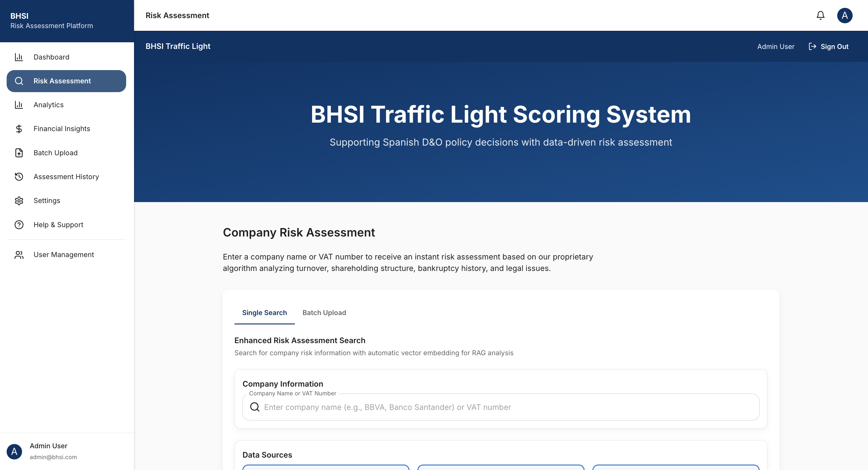The height and width of the screenshot is (470, 868).
Task: Select the Single Search tab
Action: pyautogui.click(x=264, y=313)
